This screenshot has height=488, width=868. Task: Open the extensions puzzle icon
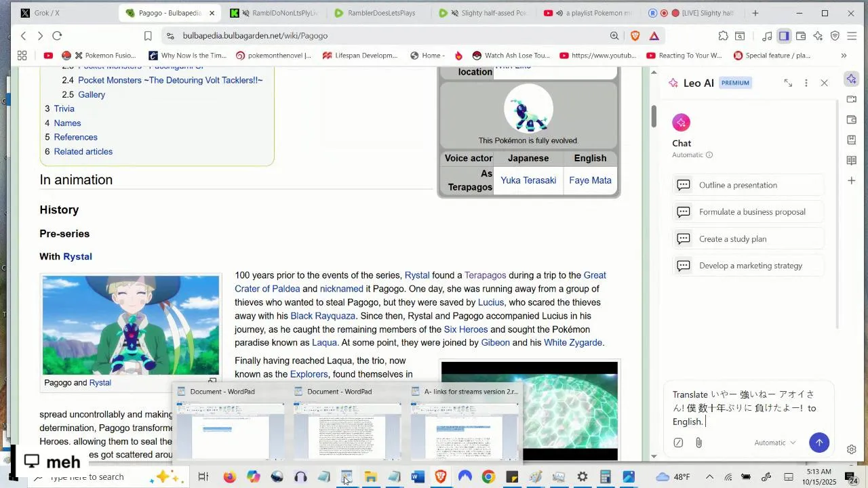click(724, 36)
